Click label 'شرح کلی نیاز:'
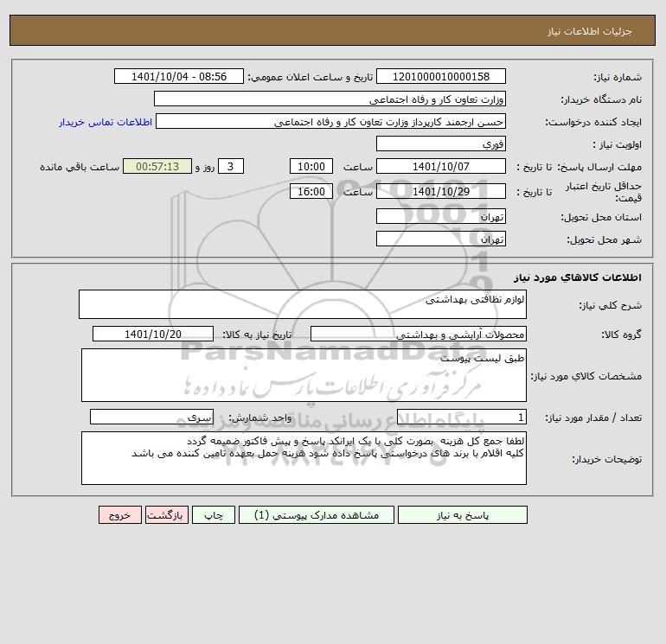The image size is (666, 644). pos(611,305)
